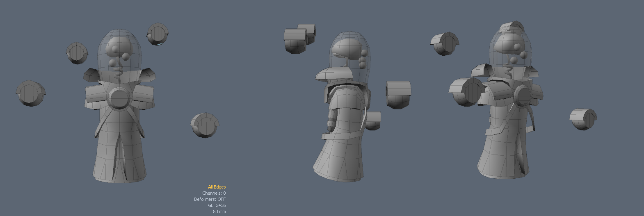Image resolution: width=644 pixels, height=216 pixels.
Task: Click the "Channels: 0" info text
Action: [x=214, y=193]
